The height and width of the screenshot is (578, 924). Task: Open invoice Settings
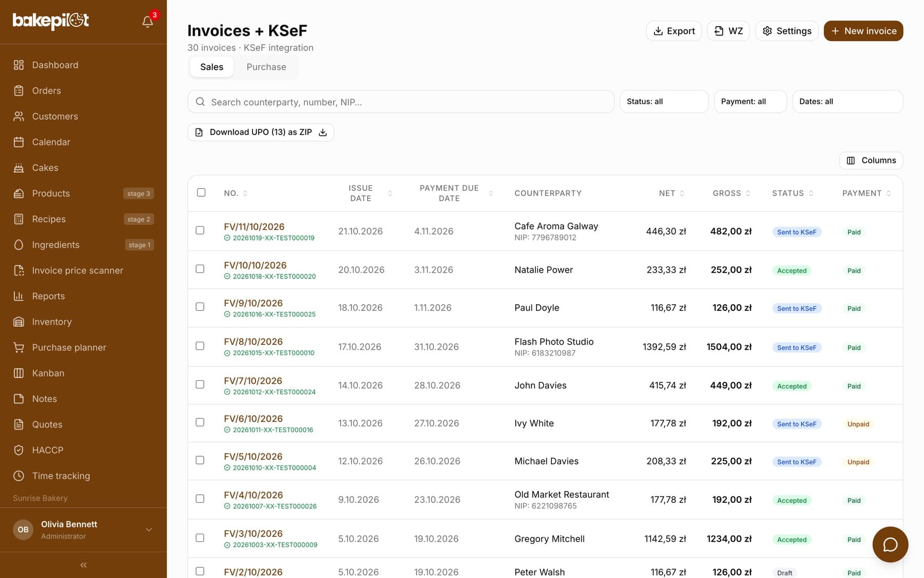[786, 31]
